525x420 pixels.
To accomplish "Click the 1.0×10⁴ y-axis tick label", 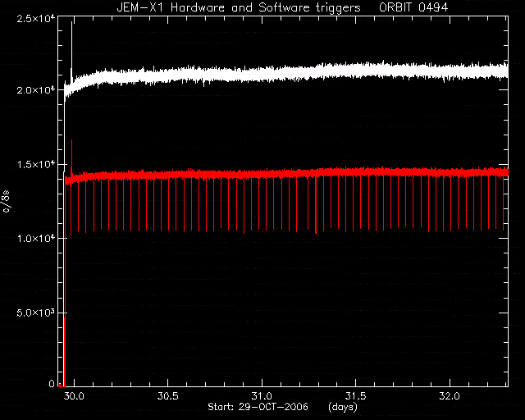I will [x=36, y=239].
